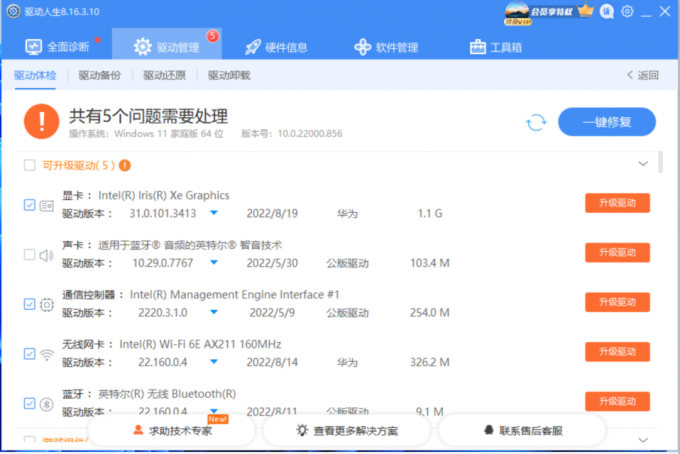This screenshot has width=680, height=454.
Task: Collapse the 可升级驱动 section chevron
Action: tap(643, 164)
